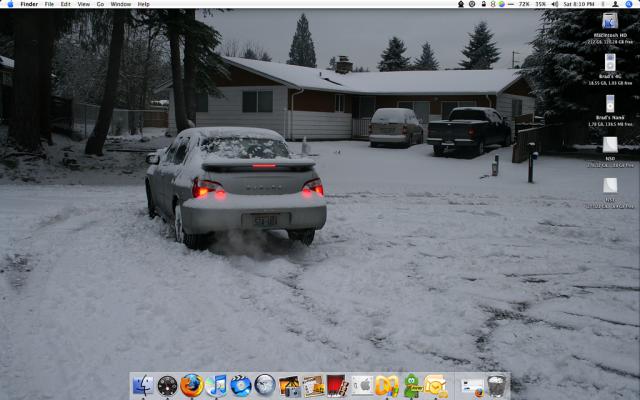The height and width of the screenshot is (400, 640).
Task: Open the Go menu
Action: point(100,4)
